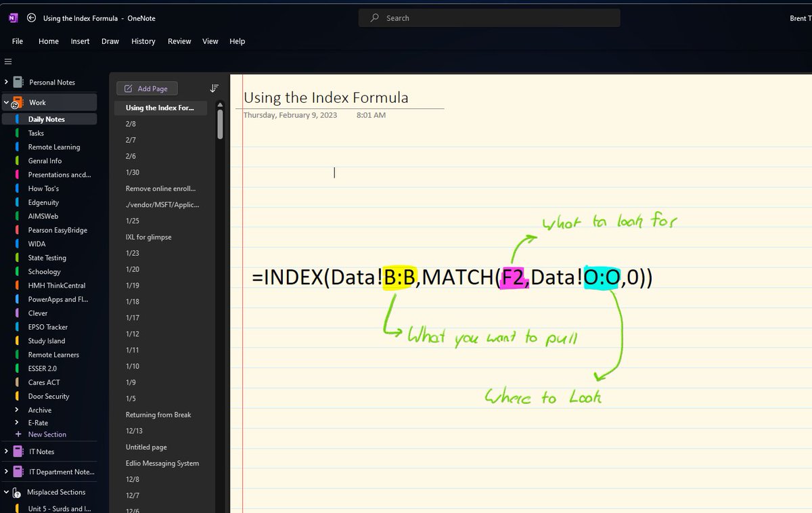This screenshot has width=812, height=513.
Task: Click the page date Thursday, February 9, 2023
Action: (290, 115)
